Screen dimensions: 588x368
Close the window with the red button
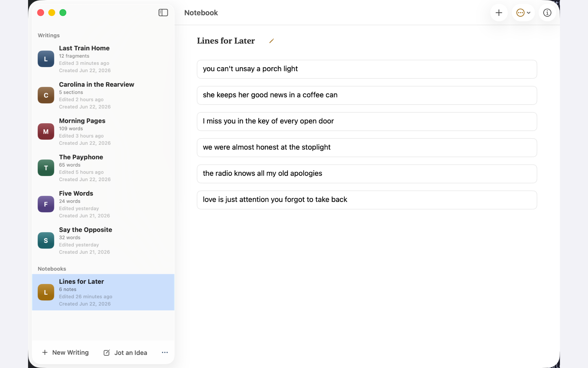tap(41, 13)
